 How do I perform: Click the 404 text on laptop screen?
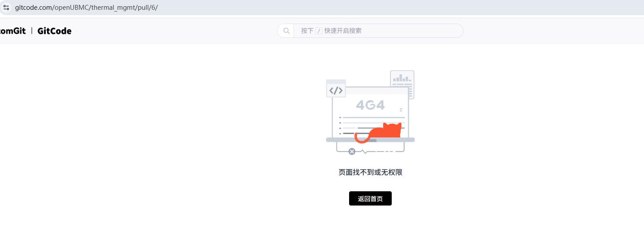coord(370,105)
